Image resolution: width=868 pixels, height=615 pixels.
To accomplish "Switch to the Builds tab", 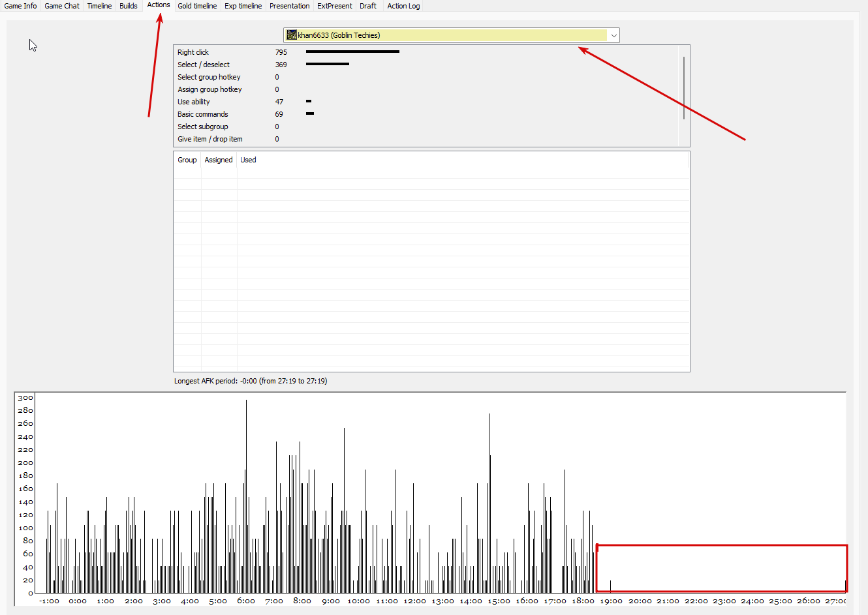I will click(129, 6).
